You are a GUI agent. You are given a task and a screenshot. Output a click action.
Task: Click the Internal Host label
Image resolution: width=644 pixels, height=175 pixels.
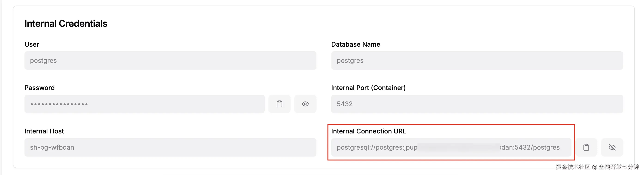click(x=44, y=131)
